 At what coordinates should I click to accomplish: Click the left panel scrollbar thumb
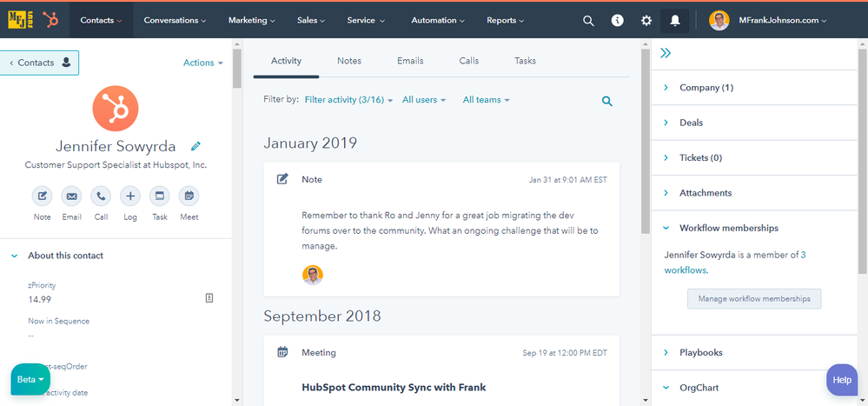pyautogui.click(x=237, y=69)
